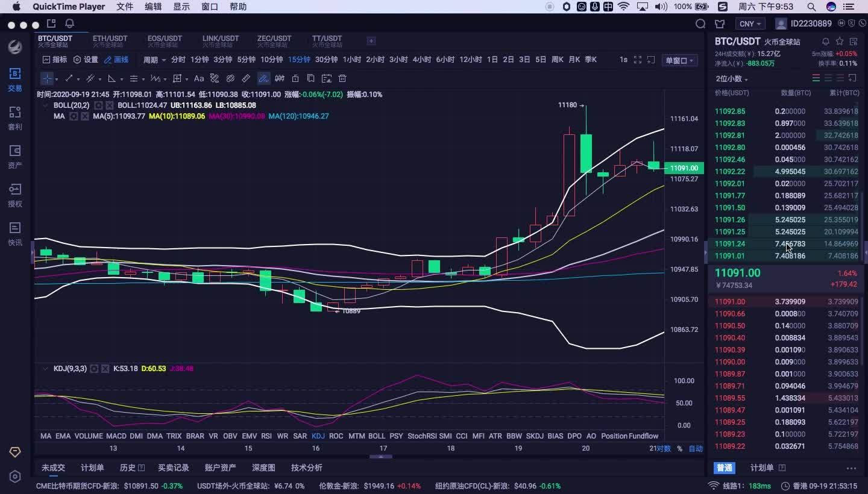The image size is (868, 494).
Task: Open BOLL indicator settings gear
Action: [x=98, y=105]
